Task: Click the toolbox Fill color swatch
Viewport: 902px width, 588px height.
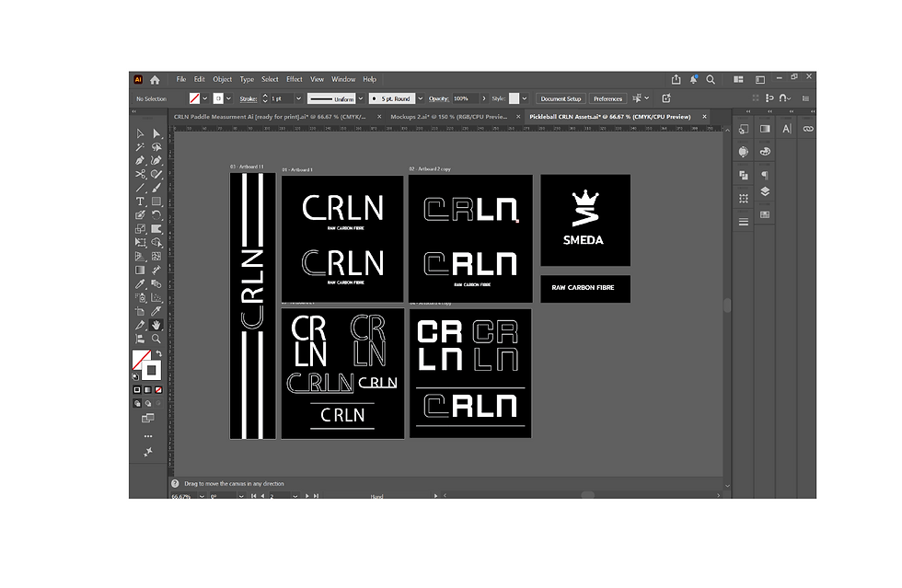Action: [140, 360]
